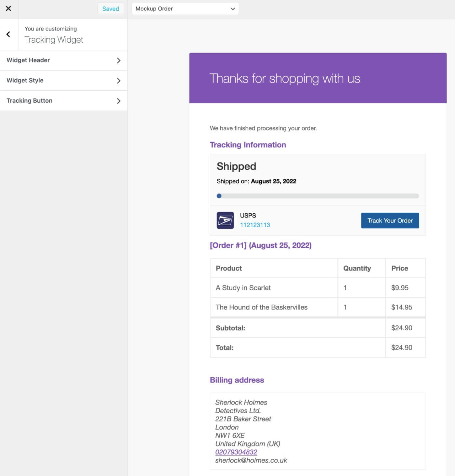Click the sherlock@holmes.co.uk email text

tap(251, 460)
